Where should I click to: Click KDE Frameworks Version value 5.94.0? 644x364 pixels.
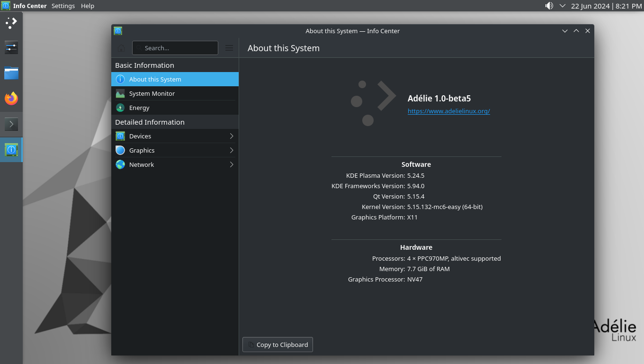click(x=416, y=186)
